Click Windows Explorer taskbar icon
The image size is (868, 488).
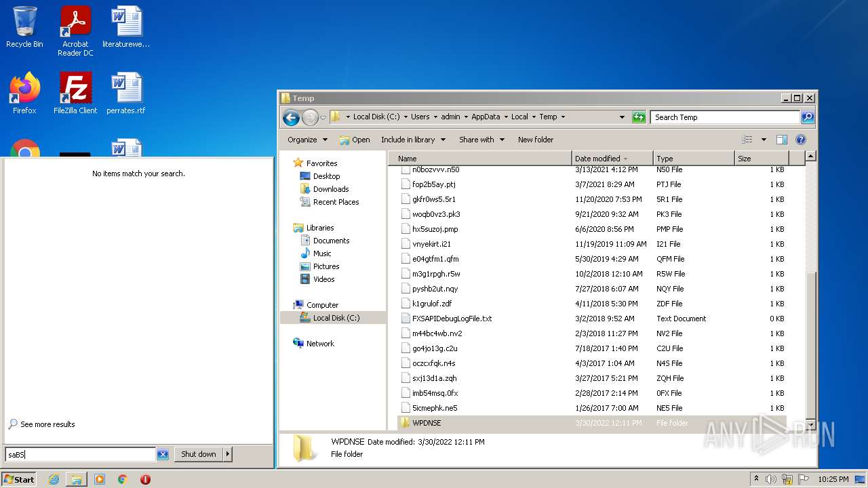click(77, 479)
